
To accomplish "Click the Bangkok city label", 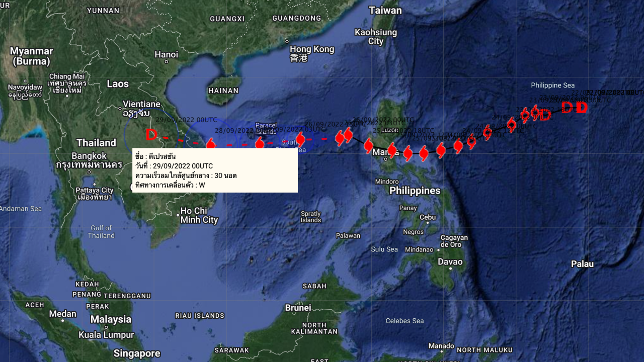I will click(x=89, y=160).
